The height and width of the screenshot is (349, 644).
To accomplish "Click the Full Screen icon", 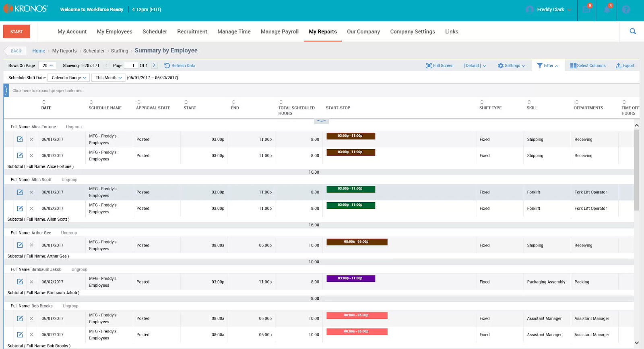I will pos(429,66).
